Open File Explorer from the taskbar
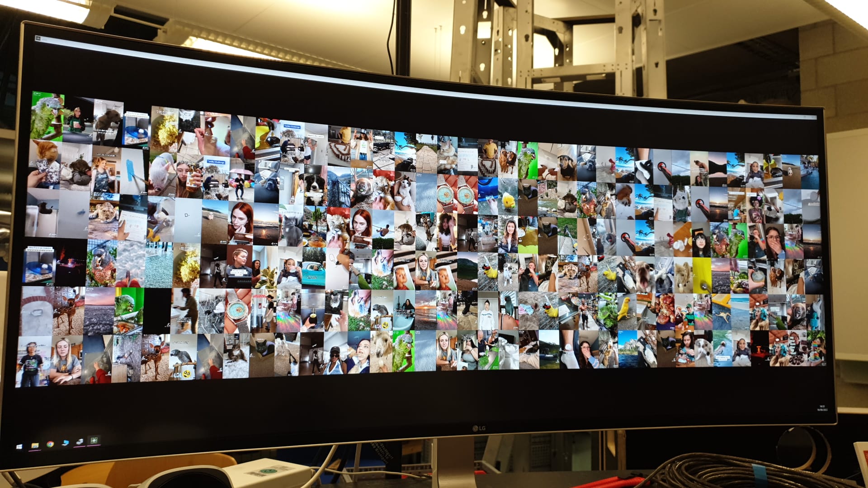The image size is (868, 488). (x=34, y=446)
